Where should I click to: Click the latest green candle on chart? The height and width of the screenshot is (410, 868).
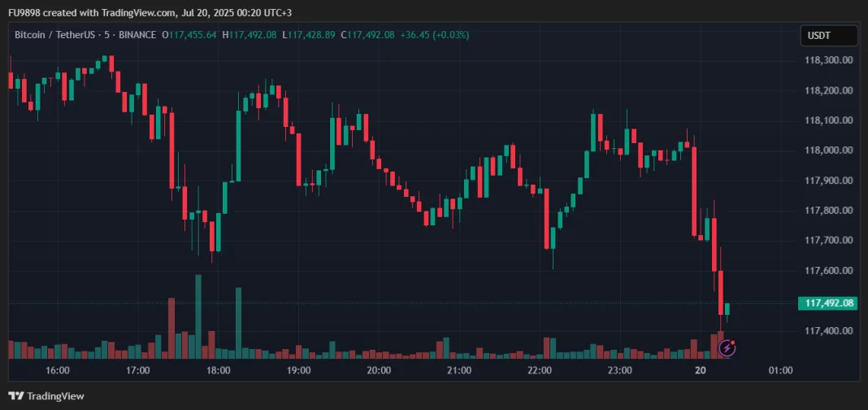(727, 309)
